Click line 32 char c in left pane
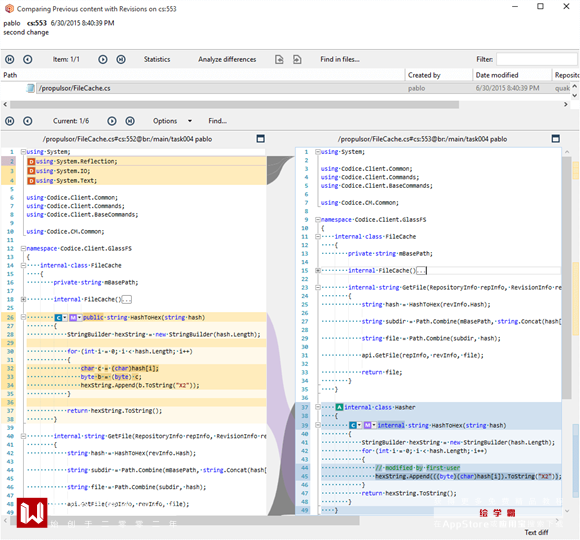The width and height of the screenshot is (580, 540). [119, 369]
